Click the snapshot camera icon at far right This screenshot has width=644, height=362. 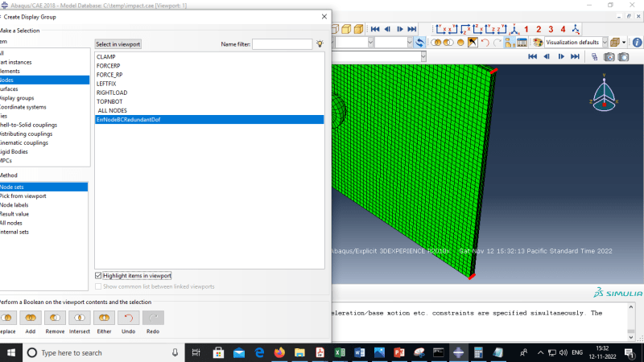623,56
